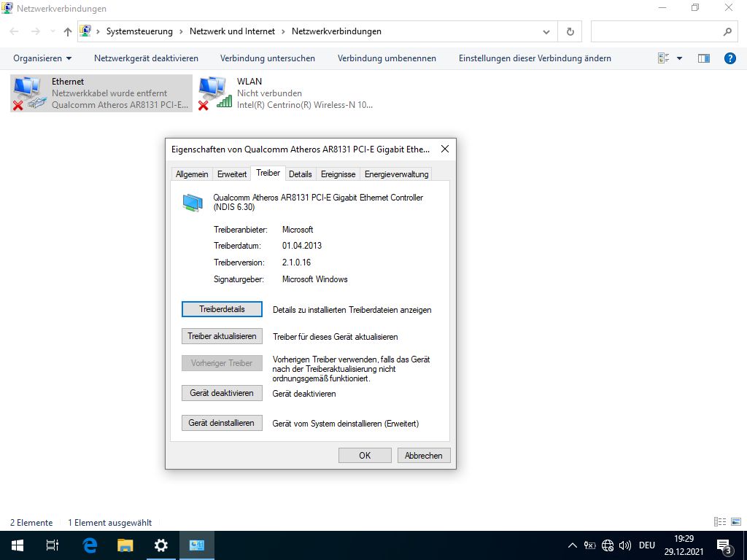Switch to large icons view in status bar

(x=736, y=522)
